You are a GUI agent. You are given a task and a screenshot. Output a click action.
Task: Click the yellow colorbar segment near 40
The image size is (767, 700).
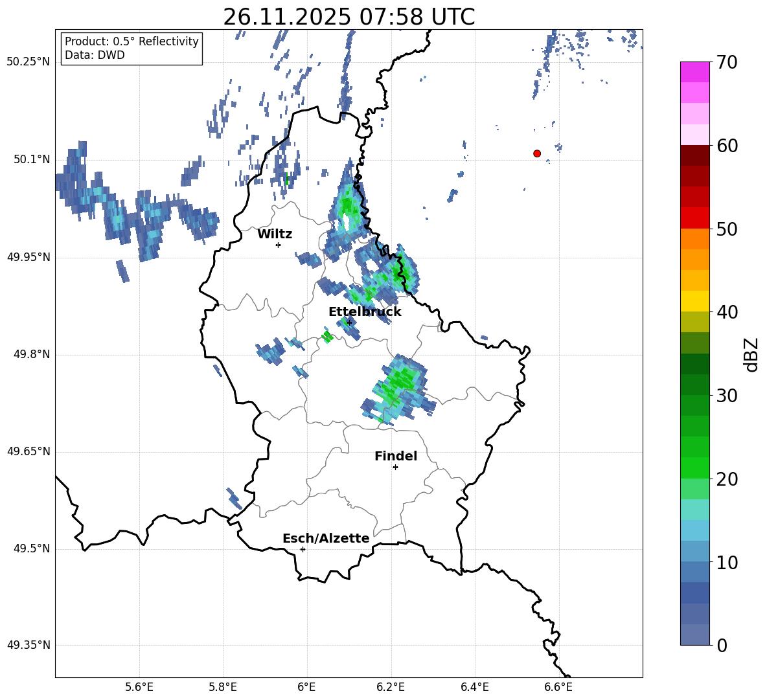[694, 301]
